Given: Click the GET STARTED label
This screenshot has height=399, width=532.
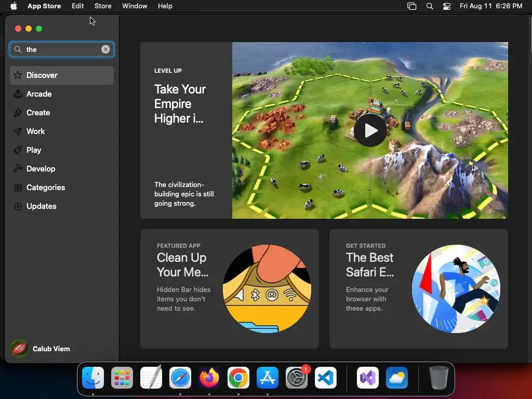Looking at the screenshot, I should [366, 246].
